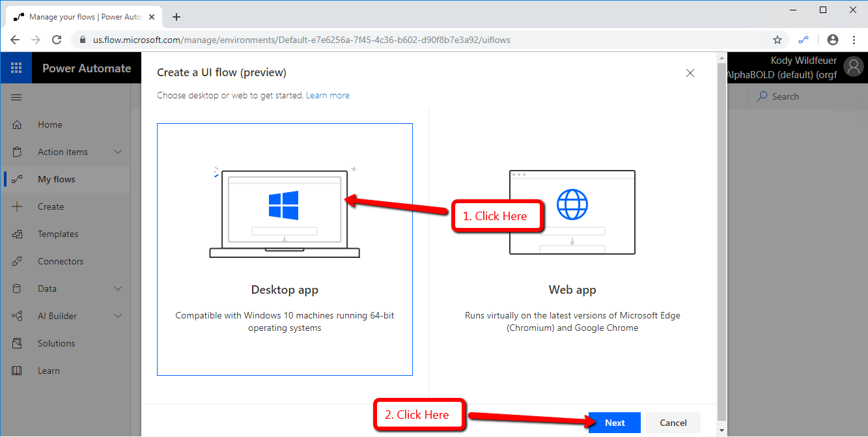This screenshot has width=868, height=437.
Task: Click the Templates icon in sidebar
Action: (17, 234)
